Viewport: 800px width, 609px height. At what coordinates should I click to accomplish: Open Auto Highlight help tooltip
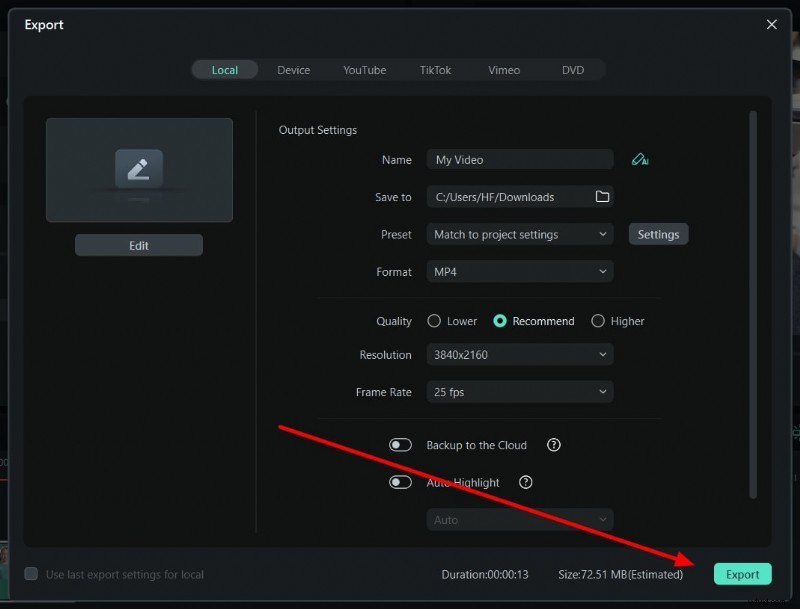[x=526, y=482]
